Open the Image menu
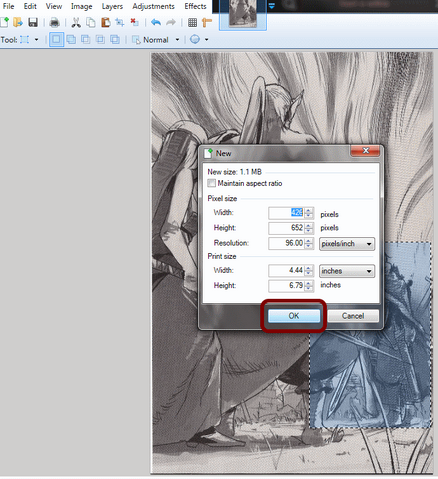 [x=81, y=6]
